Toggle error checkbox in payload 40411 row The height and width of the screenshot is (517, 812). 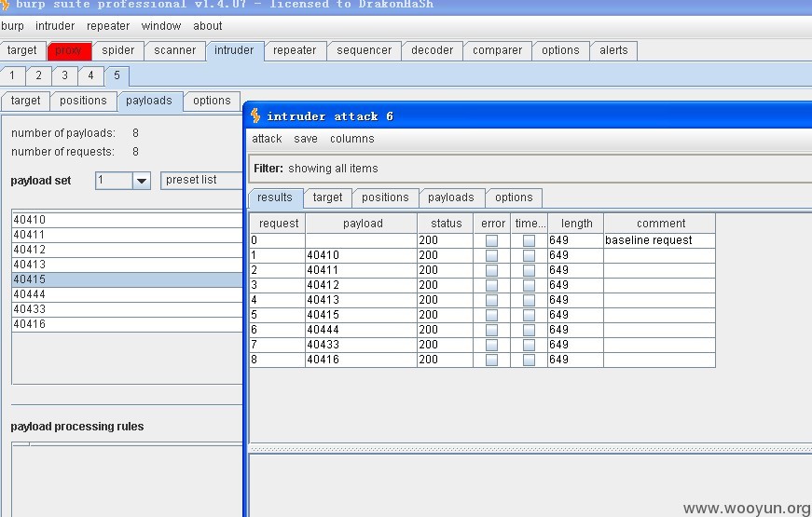click(x=491, y=271)
